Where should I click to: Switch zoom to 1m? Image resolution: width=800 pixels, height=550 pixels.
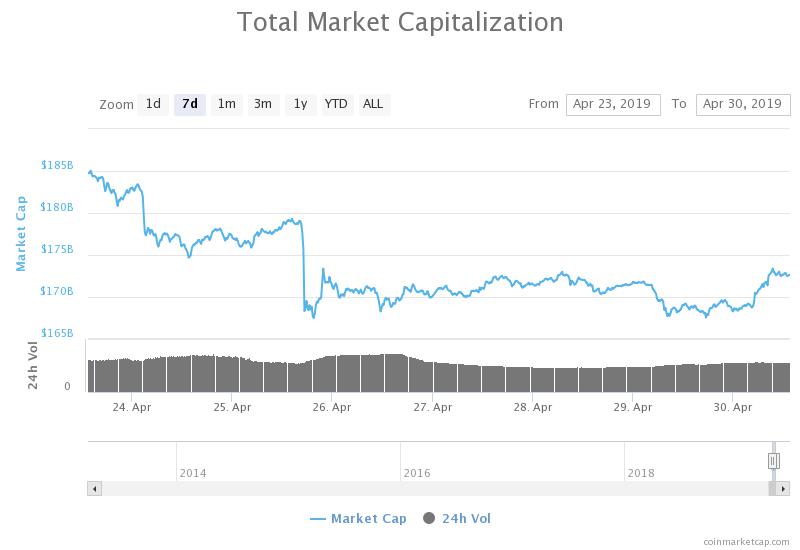227,105
